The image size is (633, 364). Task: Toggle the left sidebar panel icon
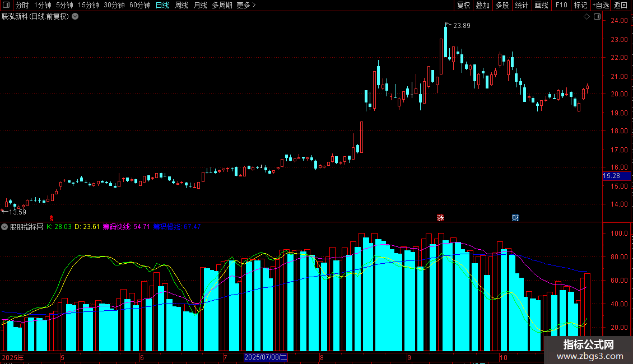tap(6, 5)
